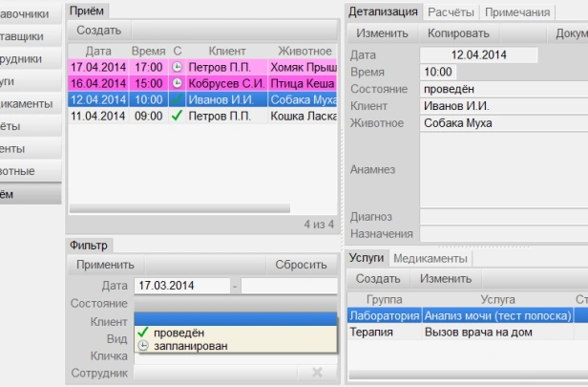Switch to the Медикаменты tab

tap(430, 258)
